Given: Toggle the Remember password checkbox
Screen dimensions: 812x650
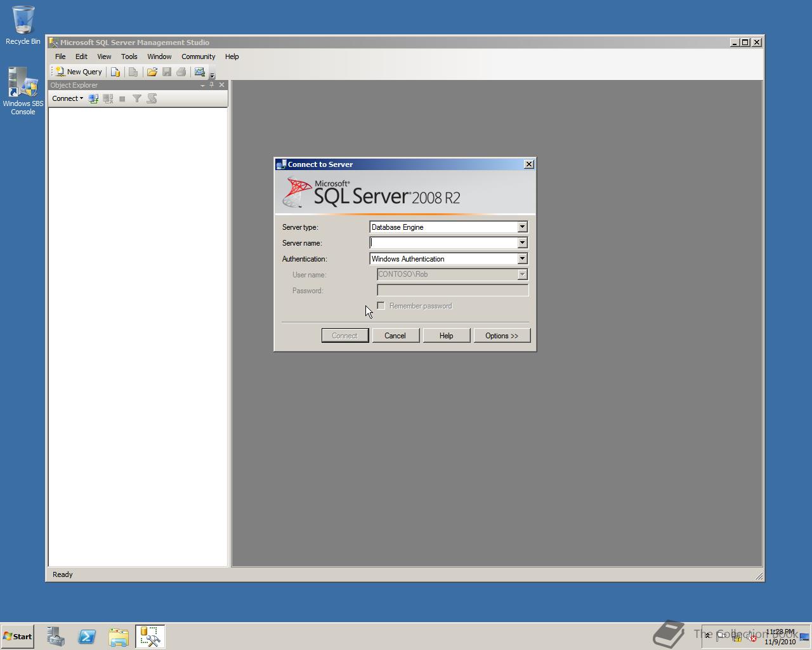Looking at the screenshot, I should 381,306.
